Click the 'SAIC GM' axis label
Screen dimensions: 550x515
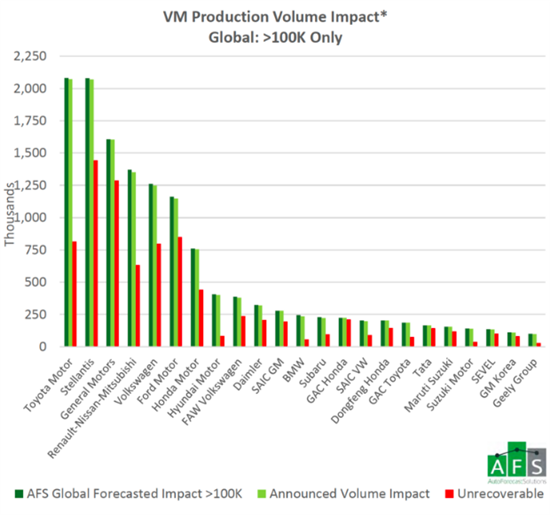coord(267,375)
